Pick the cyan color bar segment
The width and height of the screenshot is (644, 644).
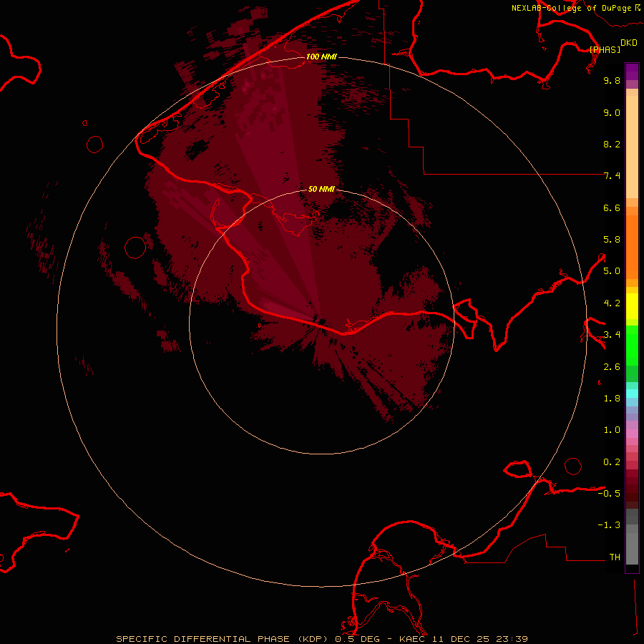click(632, 394)
